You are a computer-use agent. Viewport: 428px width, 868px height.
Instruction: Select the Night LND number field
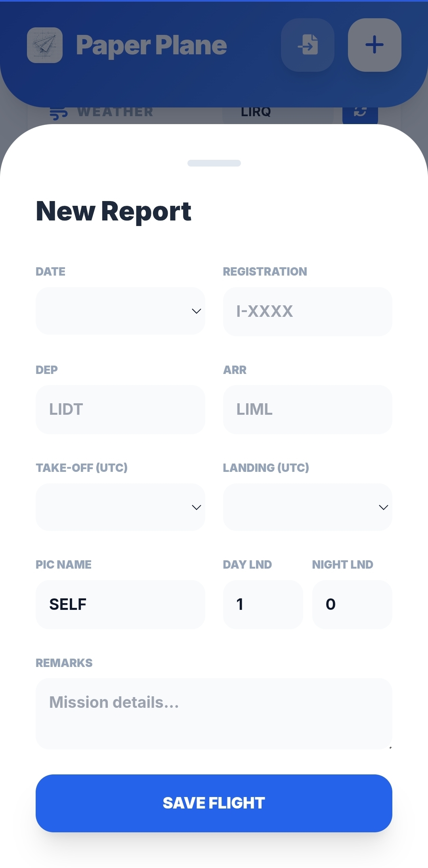(x=352, y=604)
